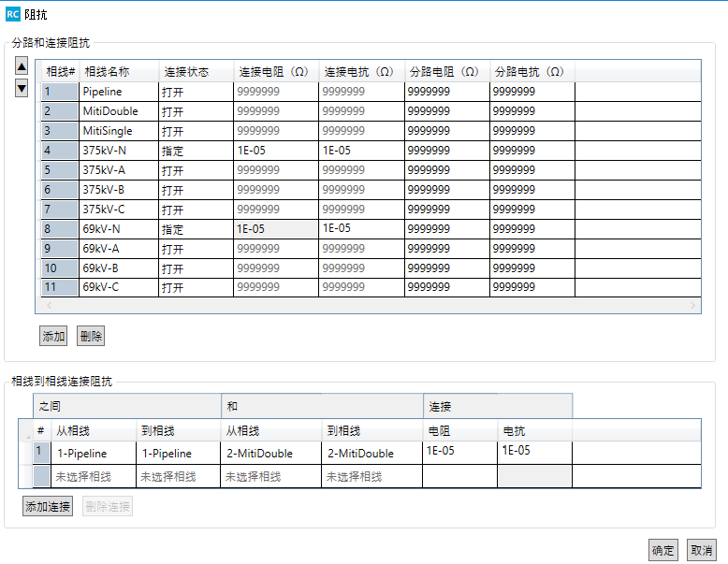Select row header 8 for 69kV-N
The width and height of the screenshot is (728, 564).
pos(60,229)
